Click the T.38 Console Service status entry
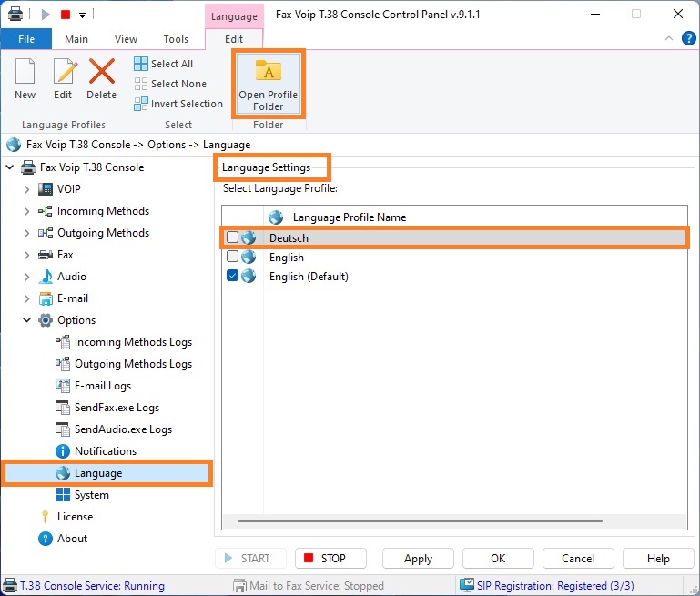The height and width of the screenshot is (596, 700). (x=85, y=586)
